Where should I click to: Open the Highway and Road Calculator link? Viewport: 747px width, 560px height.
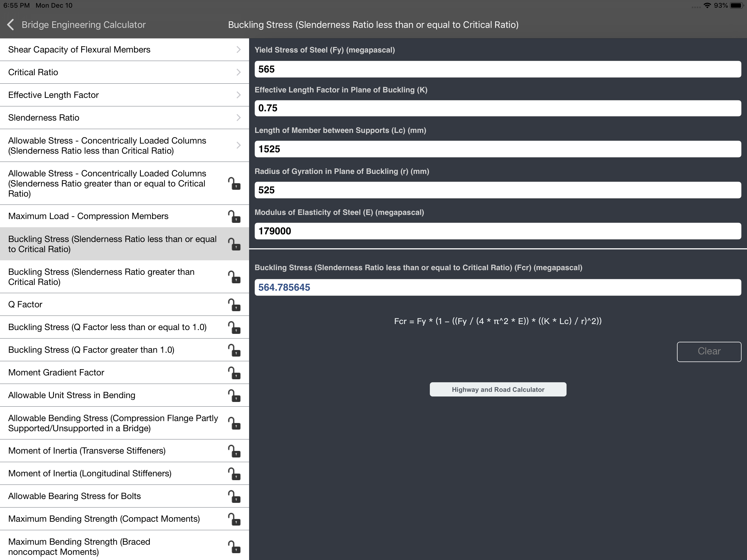pyautogui.click(x=498, y=389)
